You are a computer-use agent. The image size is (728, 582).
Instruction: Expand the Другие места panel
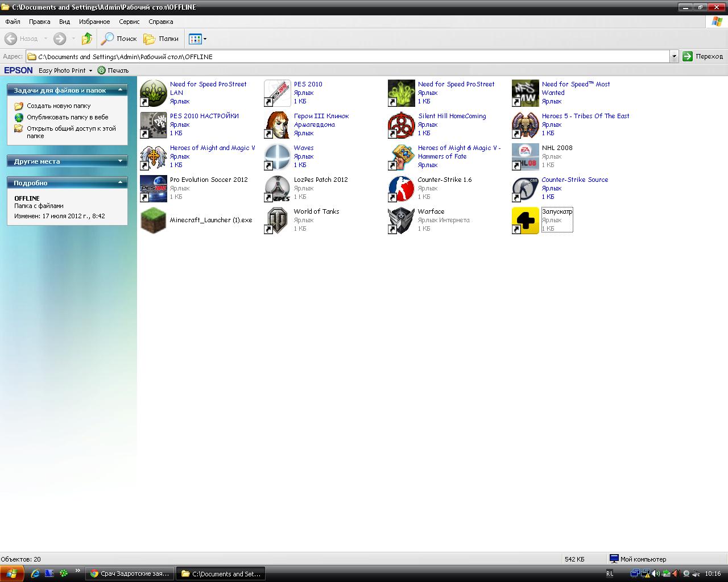pos(120,161)
